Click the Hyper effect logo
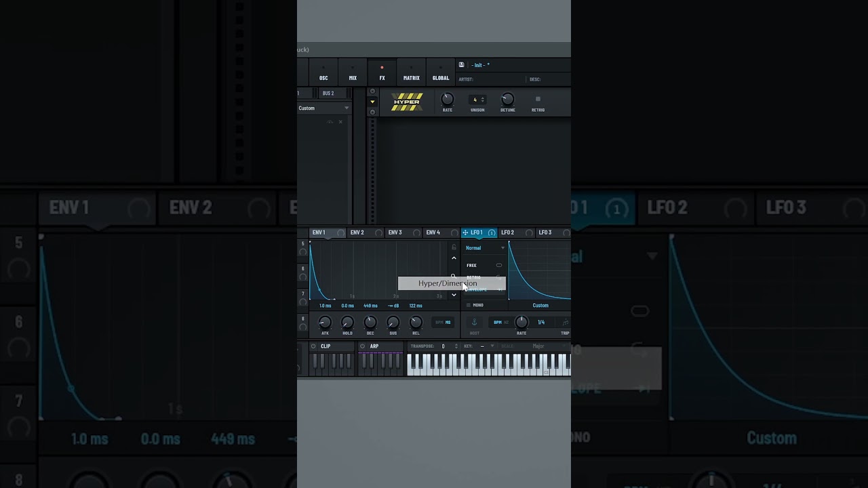 pos(407,102)
